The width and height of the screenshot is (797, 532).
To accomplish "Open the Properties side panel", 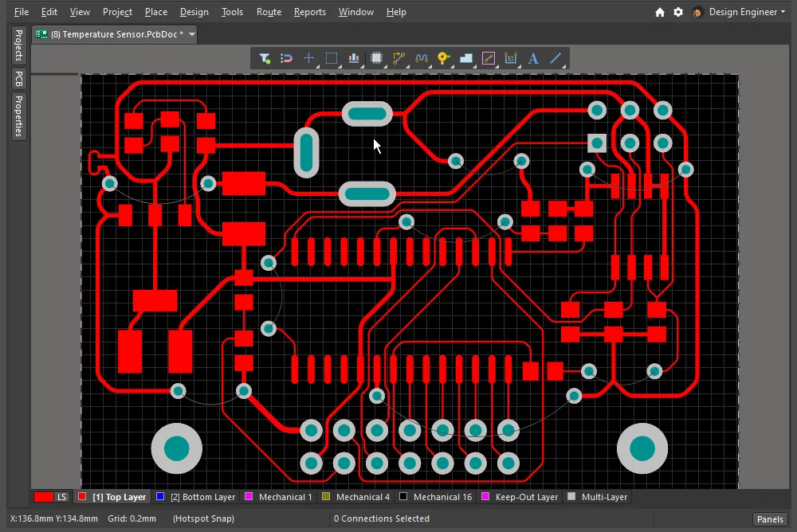I will pyautogui.click(x=19, y=115).
